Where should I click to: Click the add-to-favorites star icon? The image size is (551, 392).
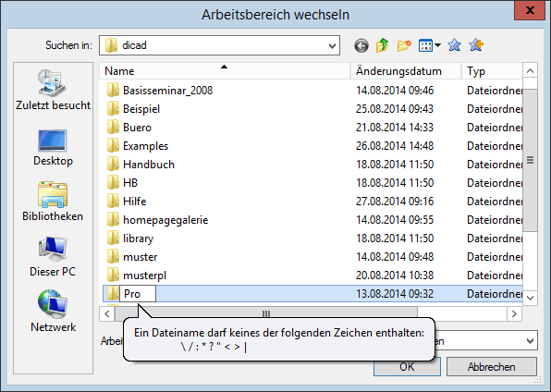476,45
